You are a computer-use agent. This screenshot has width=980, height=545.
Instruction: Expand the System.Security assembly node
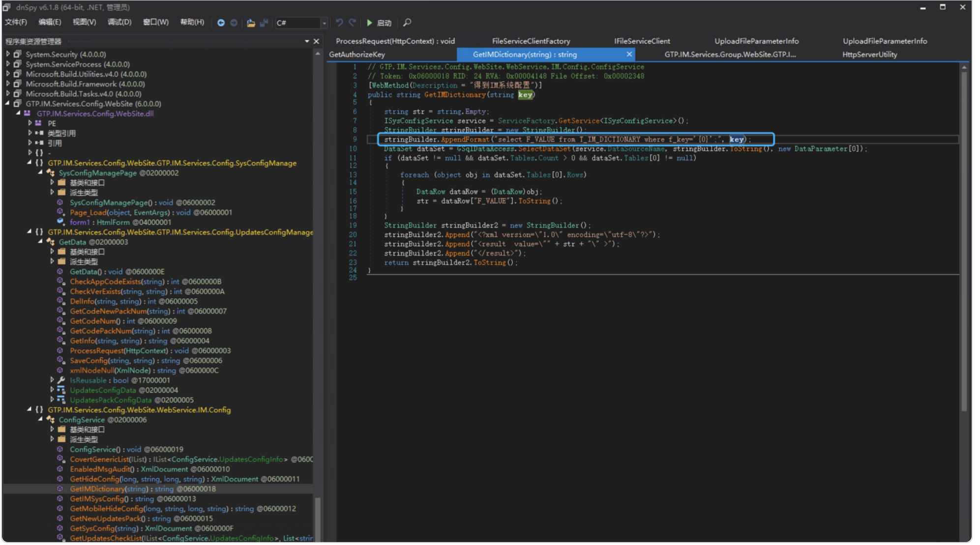8,54
